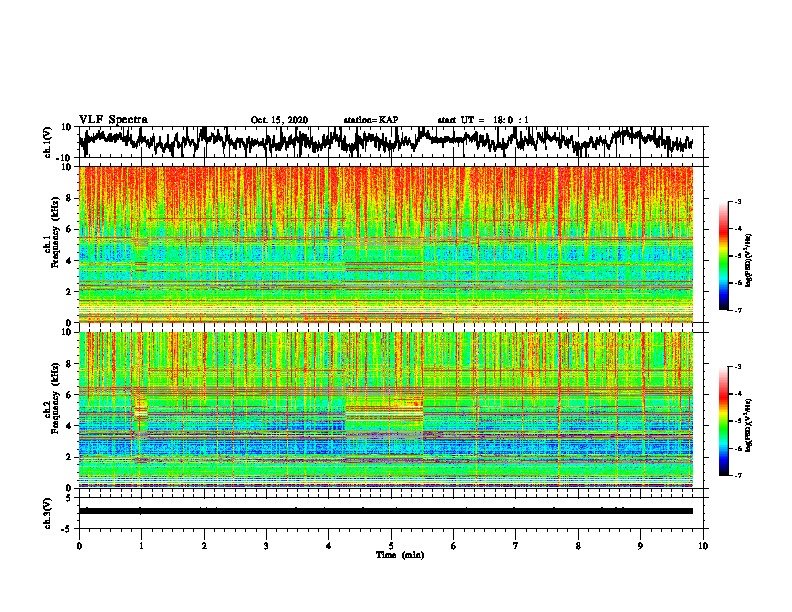Click the "8" kHz tick on ch.1 spectrogram axis
792x612 pixels.
click(69, 198)
